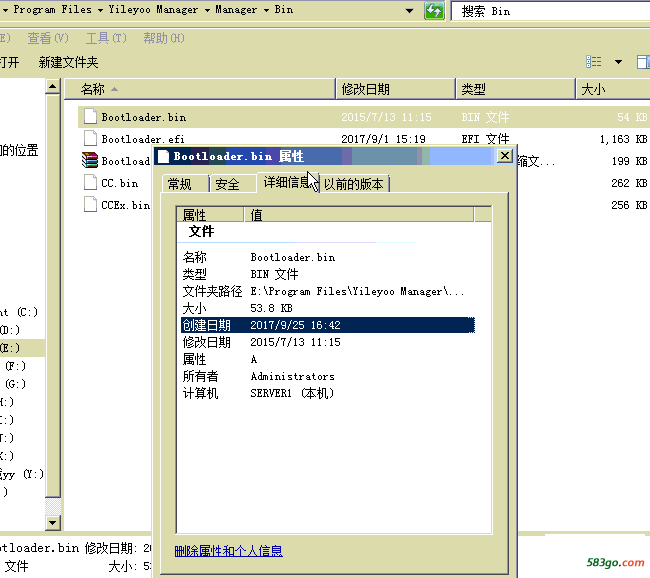This screenshot has width=650, height=578.
Task: Switch to 常规 tab
Action: point(185,184)
